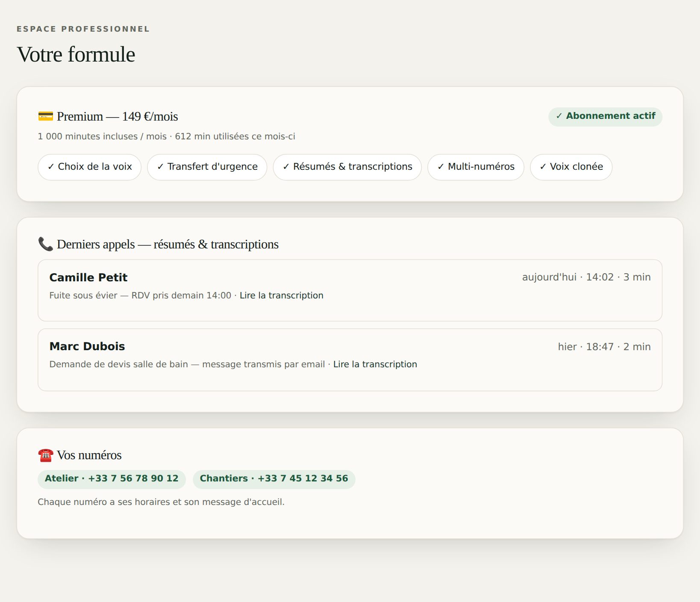Click the Camille Petit caller name
700x602 pixels.
pos(88,277)
